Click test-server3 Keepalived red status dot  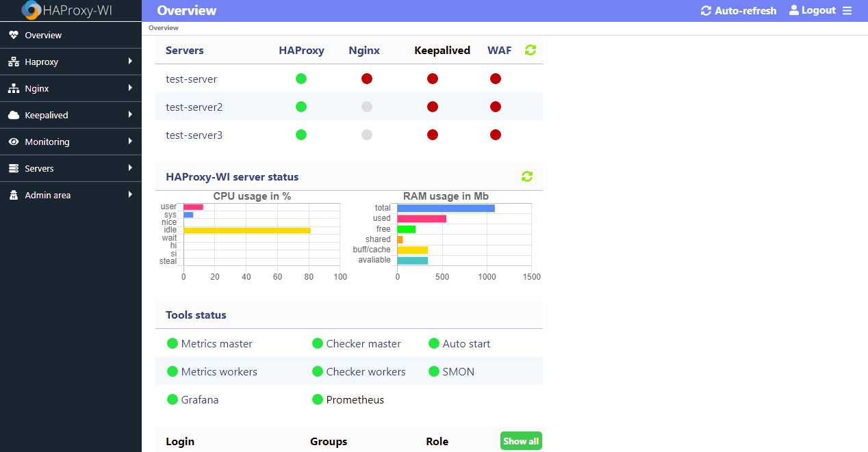pyautogui.click(x=433, y=135)
